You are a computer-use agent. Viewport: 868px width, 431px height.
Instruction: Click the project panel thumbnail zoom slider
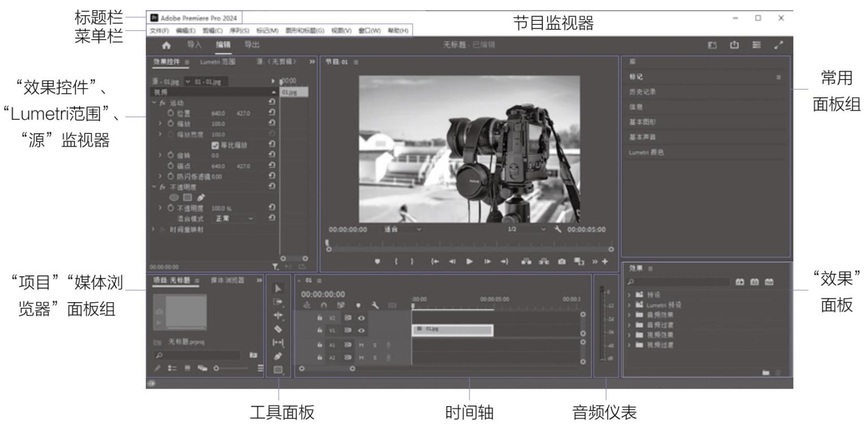click(216, 368)
